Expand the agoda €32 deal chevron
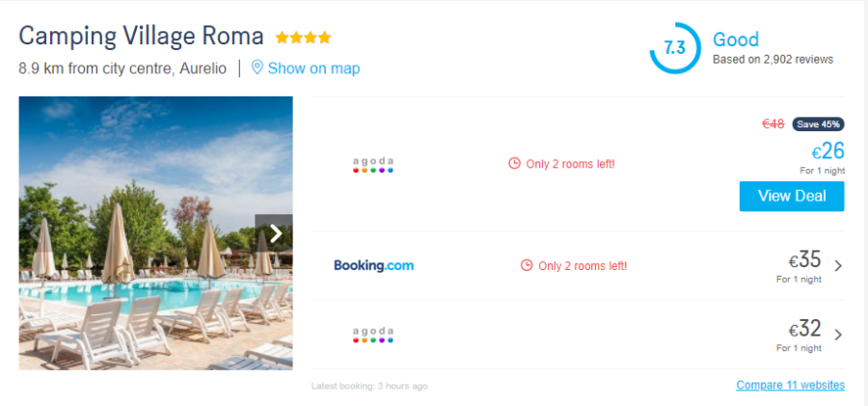The image size is (868, 406). coord(837,335)
